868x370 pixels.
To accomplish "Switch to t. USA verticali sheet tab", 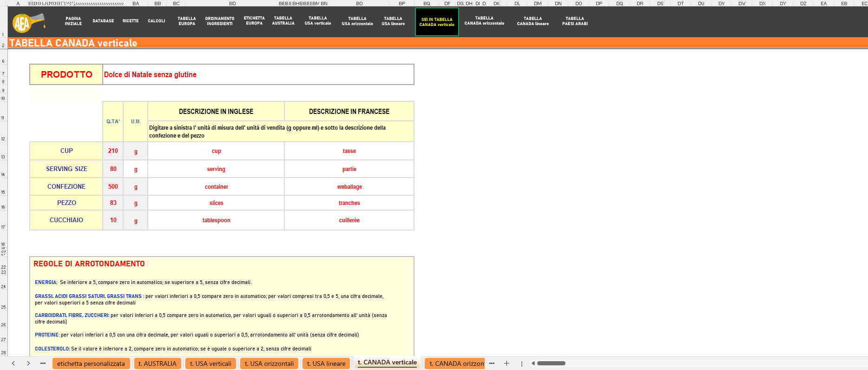I will pyautogui.click(x=210, y=363).
